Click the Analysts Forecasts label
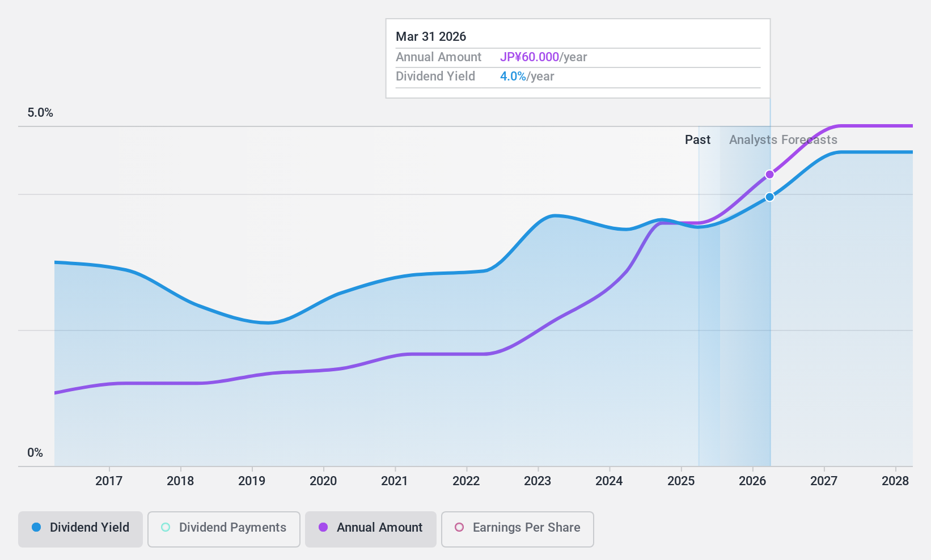This screenshot has width=931, height=560. click(783, 140)
